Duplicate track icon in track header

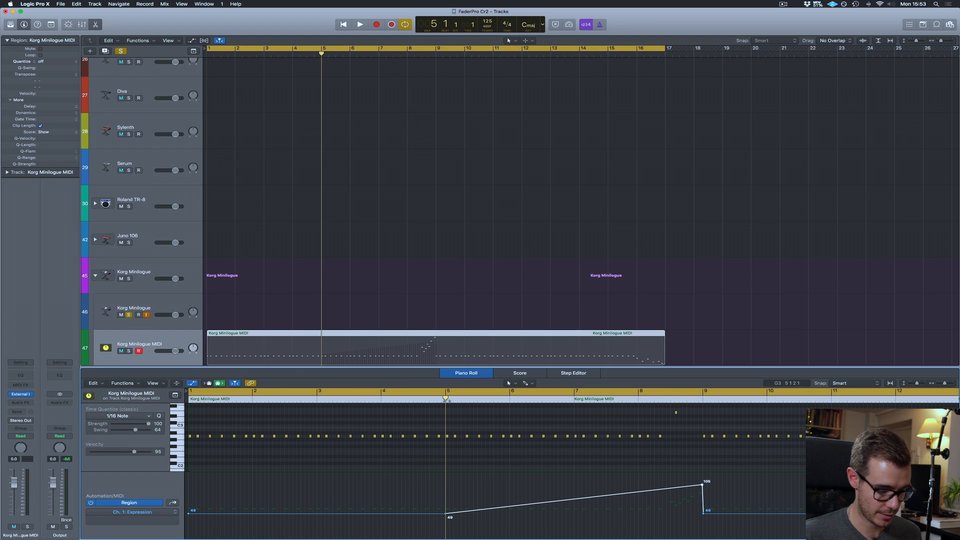pos(105,51)
